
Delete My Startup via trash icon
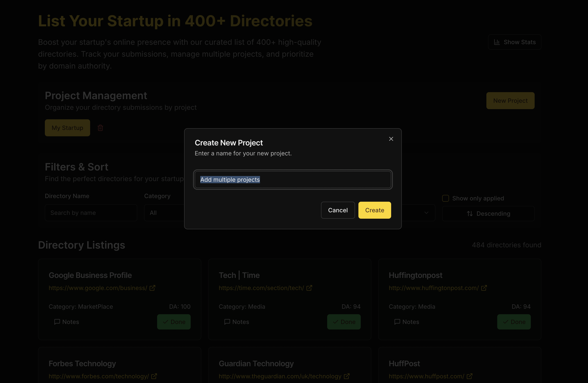[x=100, y=128]
